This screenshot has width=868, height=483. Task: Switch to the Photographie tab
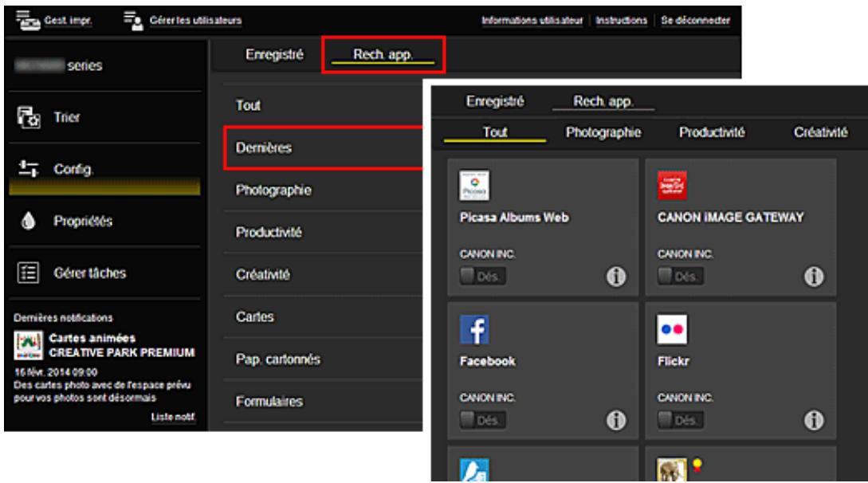603,132
